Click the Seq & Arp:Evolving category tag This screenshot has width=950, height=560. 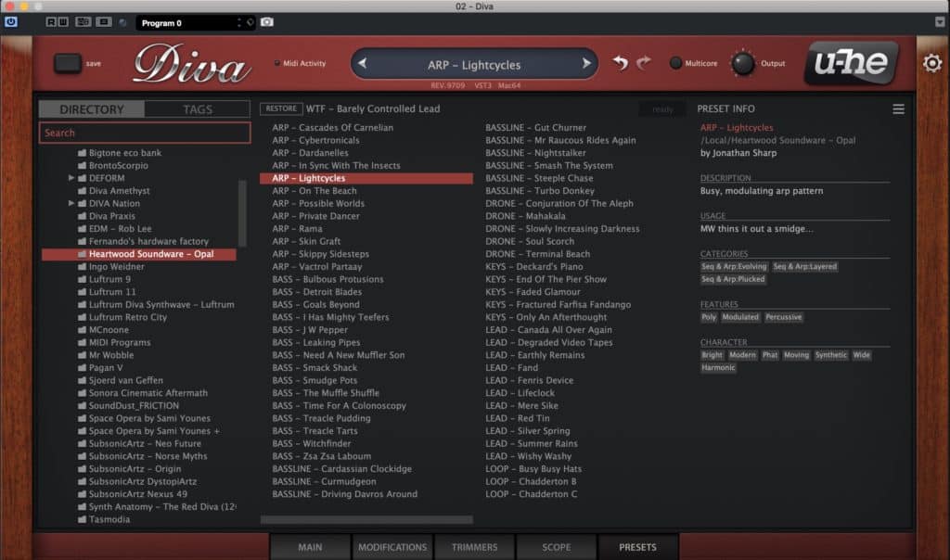(734, 266)
